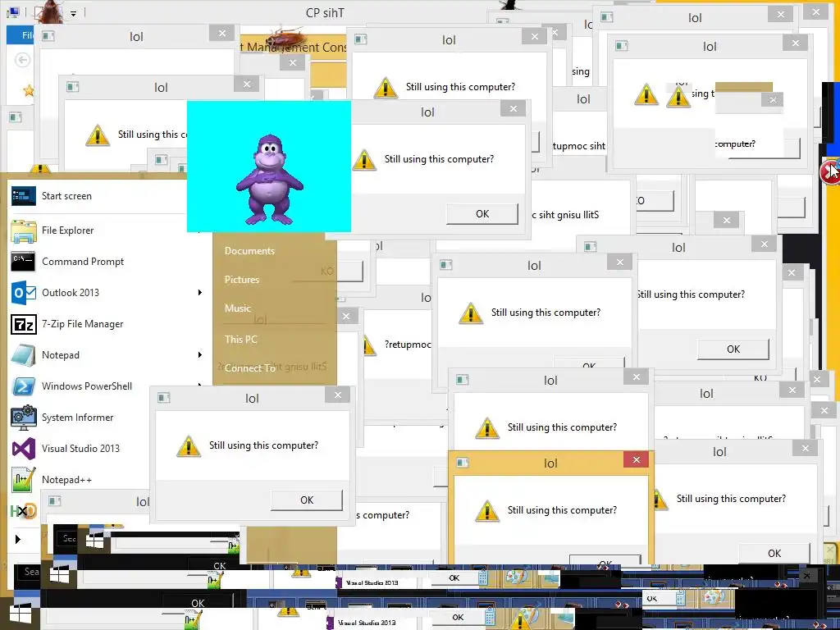The width and height of the screenshot is (840, 630).
Task: Click the yellow Favorites star icon
Action: click(29, 90)
